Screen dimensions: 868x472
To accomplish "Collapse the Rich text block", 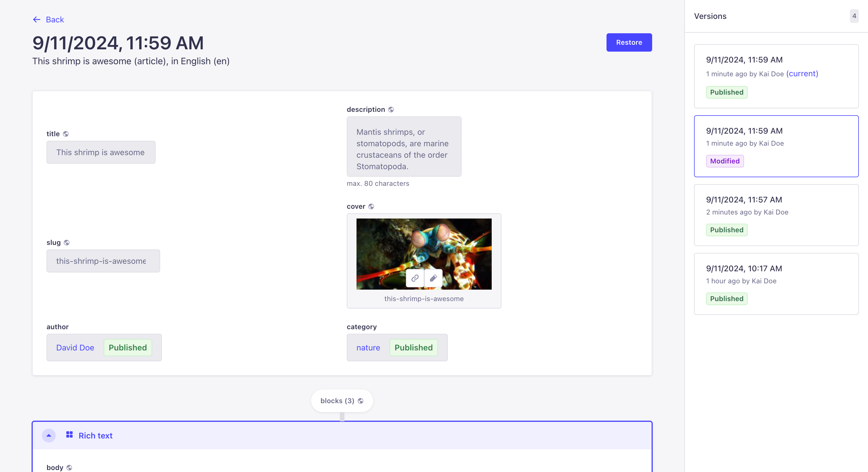I will pyautogui.click(x=49, y=435).
